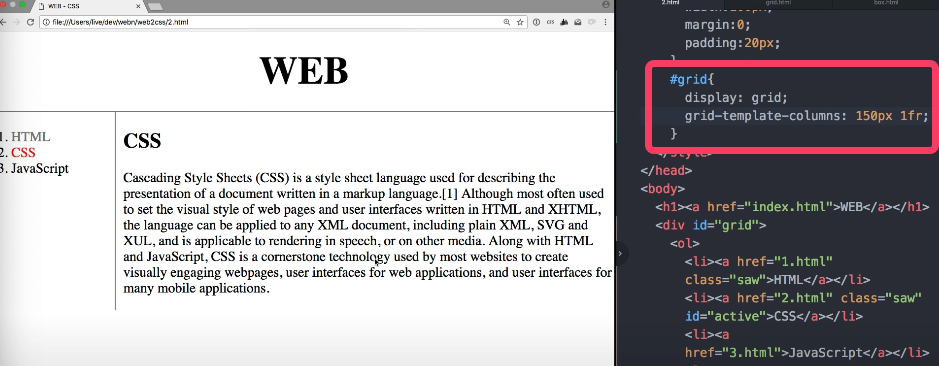
Task: Bookmark this page with the star icon
Action: (x=520, y=22)
